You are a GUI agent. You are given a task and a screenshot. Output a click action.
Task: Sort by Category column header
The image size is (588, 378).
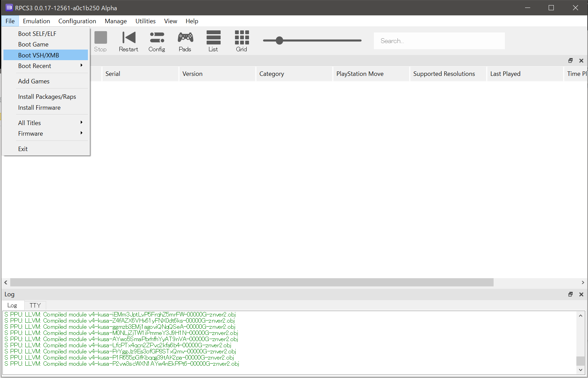pos(294,74)
